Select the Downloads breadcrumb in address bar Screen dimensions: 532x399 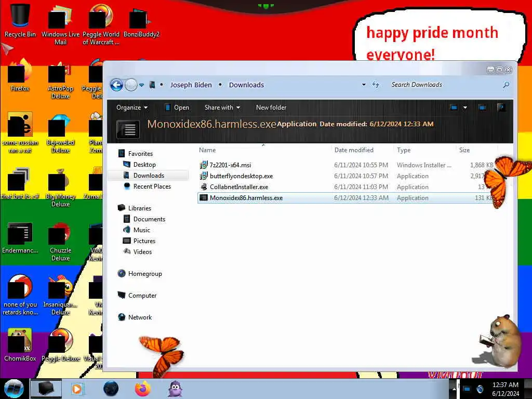click(246, 85)
